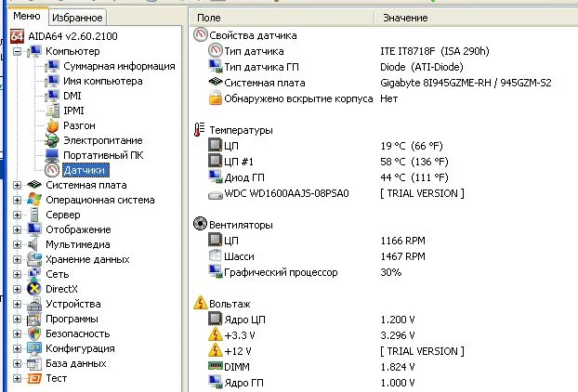Select Суммарная информация in the tree

click(x=119, y=66)
